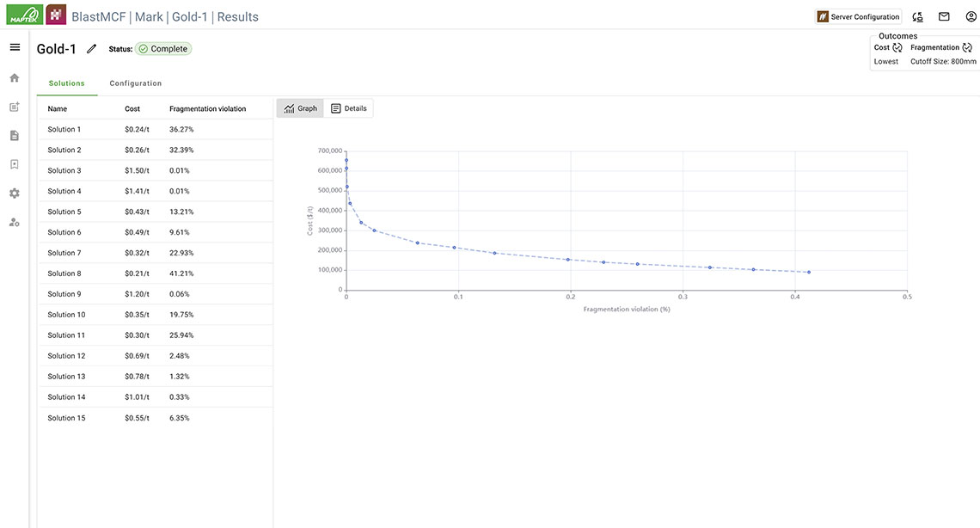The image size is (980, 528).
Task: Edit the Gold-1 name with pencil icon
Action: click(92, 49)
